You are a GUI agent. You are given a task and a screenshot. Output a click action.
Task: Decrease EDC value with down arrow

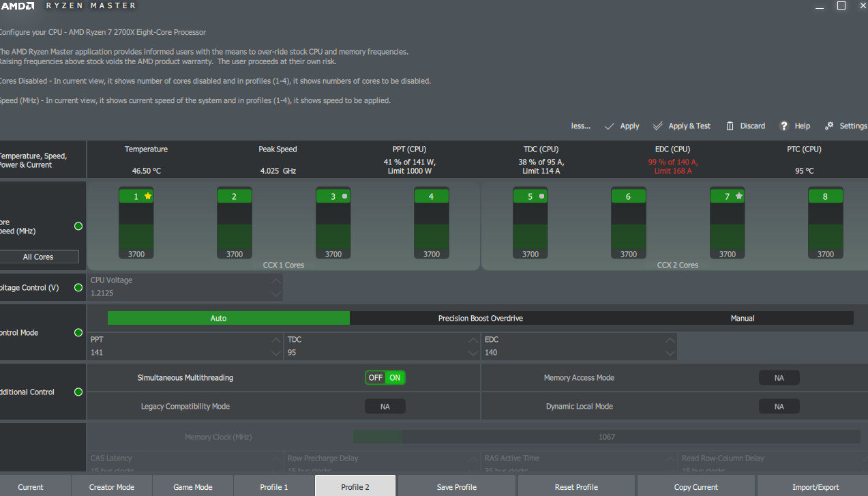pos(671,353)
